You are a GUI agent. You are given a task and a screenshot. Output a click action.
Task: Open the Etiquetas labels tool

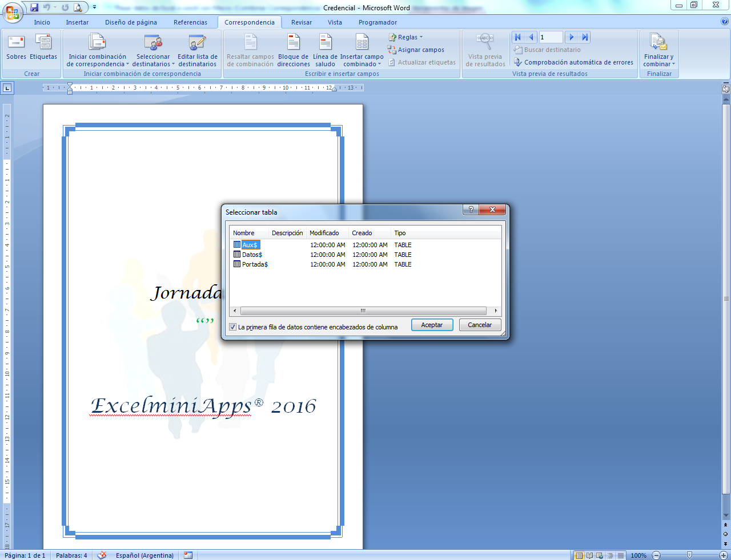click(x=43, y=47)
